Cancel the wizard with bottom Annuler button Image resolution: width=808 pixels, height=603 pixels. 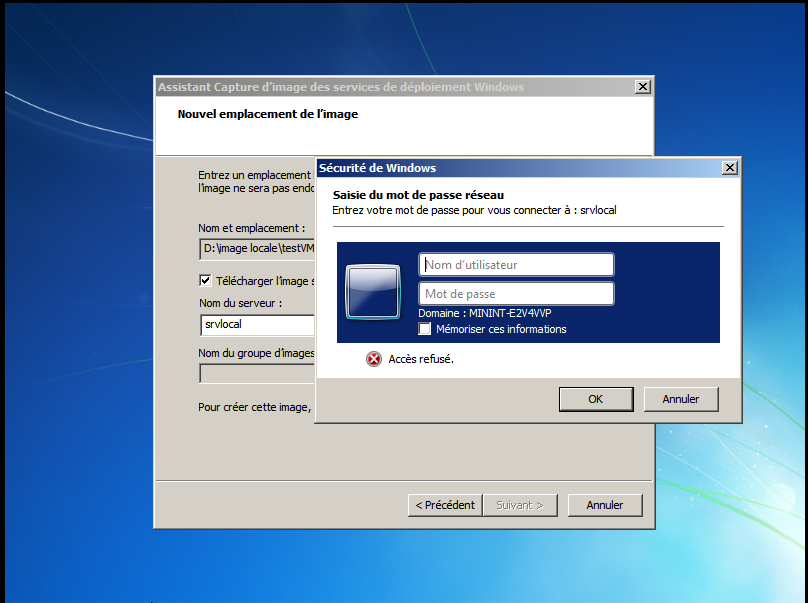(604, 505)
